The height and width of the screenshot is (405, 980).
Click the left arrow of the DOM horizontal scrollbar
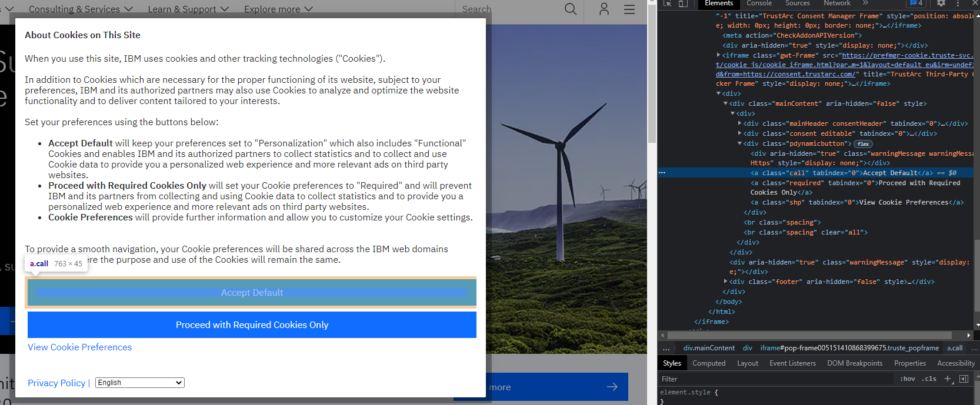pos(664,335)
